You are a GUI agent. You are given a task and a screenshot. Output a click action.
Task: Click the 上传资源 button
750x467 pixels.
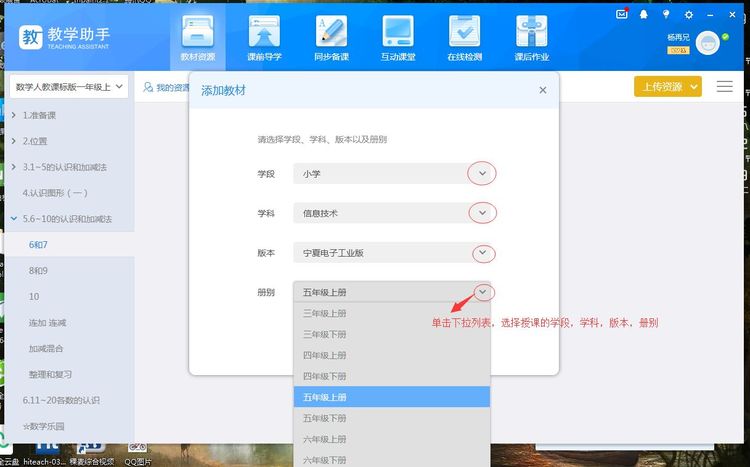point(667,87)
